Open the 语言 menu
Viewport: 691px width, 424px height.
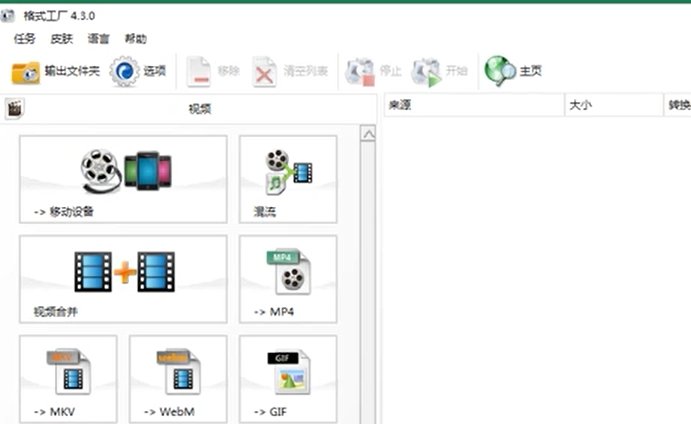click(x=98, y=39)
